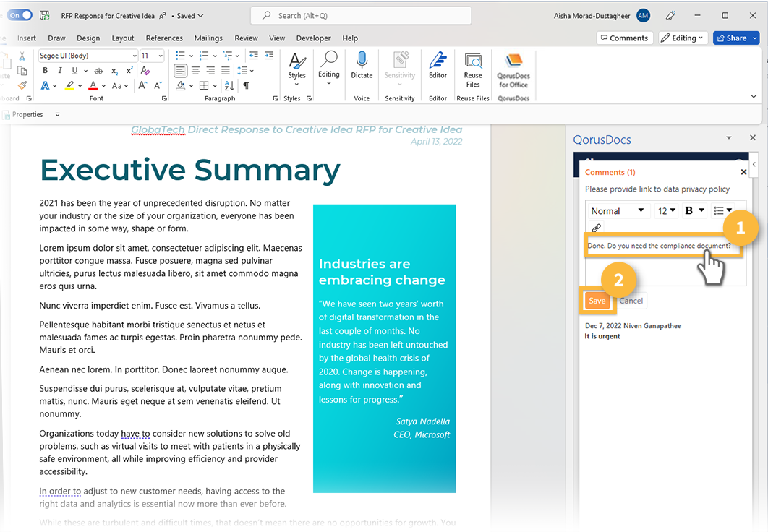
Task: Collapse the ribbon with chevron arrow
Action: click(x=754, y=96)
